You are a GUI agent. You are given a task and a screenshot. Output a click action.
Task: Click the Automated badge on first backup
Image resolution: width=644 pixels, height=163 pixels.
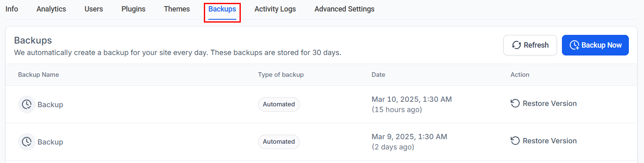click(279, 104)
